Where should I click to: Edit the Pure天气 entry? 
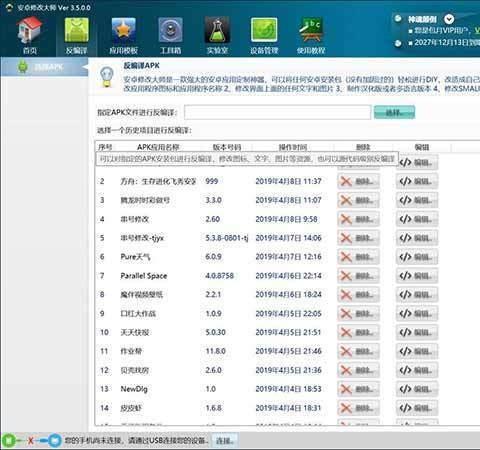tap(417, 257)
